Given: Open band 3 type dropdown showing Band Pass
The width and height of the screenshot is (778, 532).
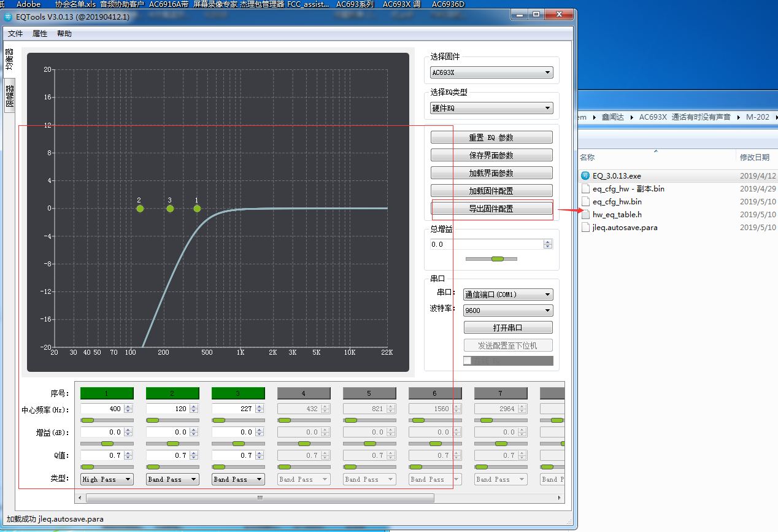Looking at the screenshot, I should [238, 479].
